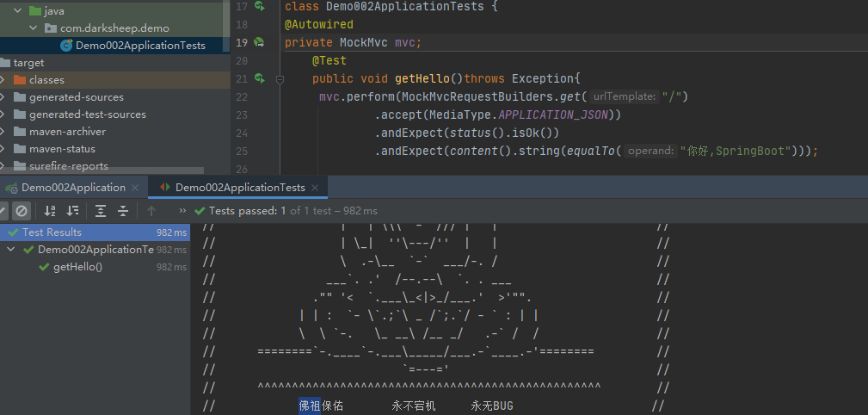Collapse the Demo002ApplicationTe test results node
The width and height of the screenshot is (868, 415).
click(x=11, y=250)
